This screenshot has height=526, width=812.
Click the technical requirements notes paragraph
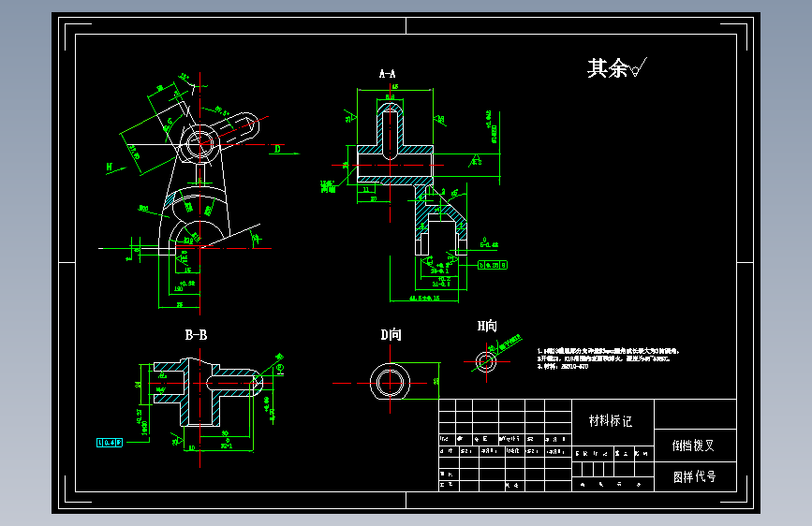pos(608,358)
